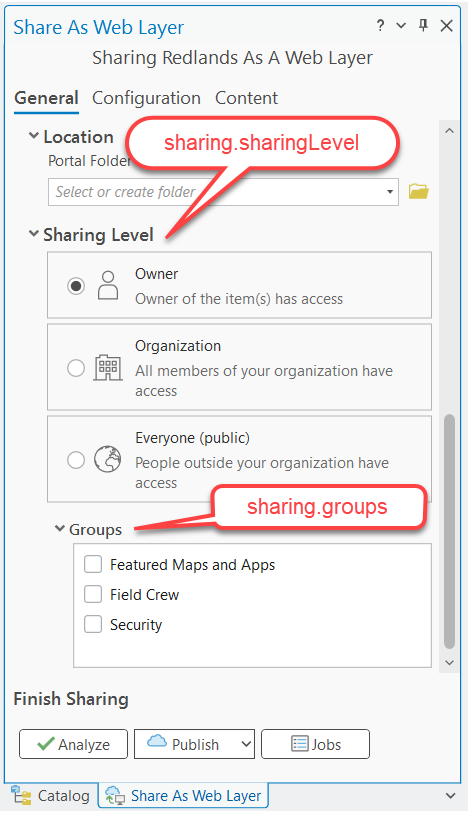Open the Jobs button
This screenshot has height=817, width=470.
315,744
